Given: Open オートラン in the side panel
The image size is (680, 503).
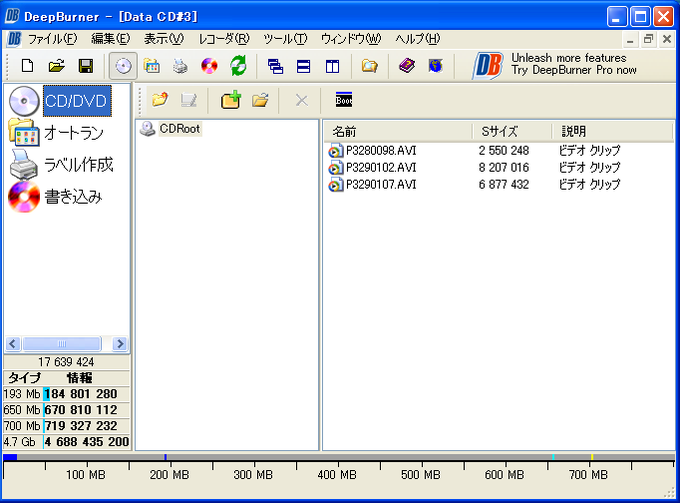Looking at the screenshot, I should pos(74,133).
